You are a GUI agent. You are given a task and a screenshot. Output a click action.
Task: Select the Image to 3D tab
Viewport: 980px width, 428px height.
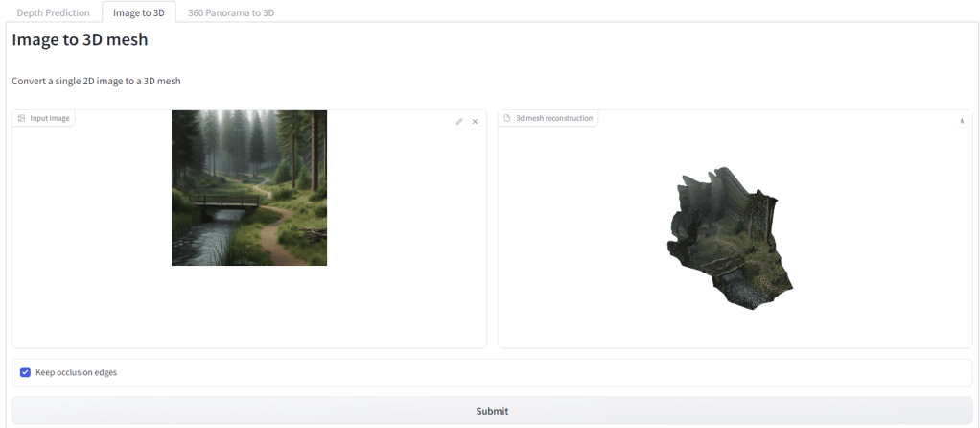click(x=139, y=12)
